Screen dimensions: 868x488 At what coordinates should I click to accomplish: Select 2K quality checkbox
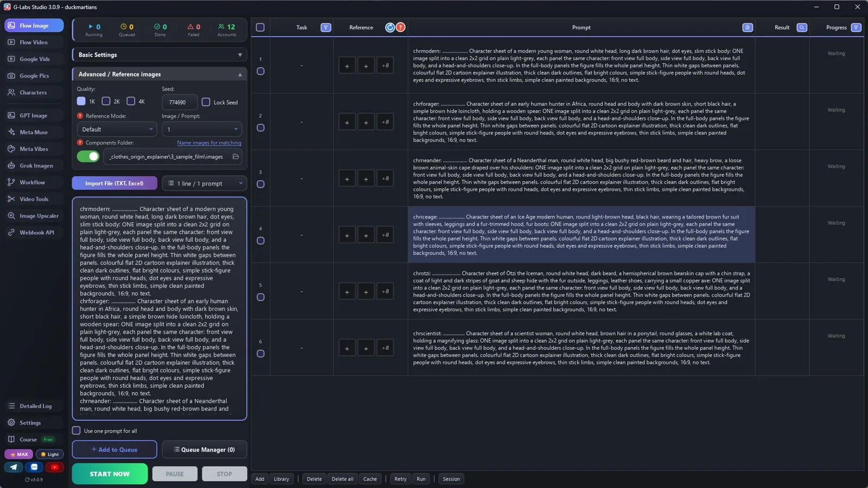click(106, 101)
